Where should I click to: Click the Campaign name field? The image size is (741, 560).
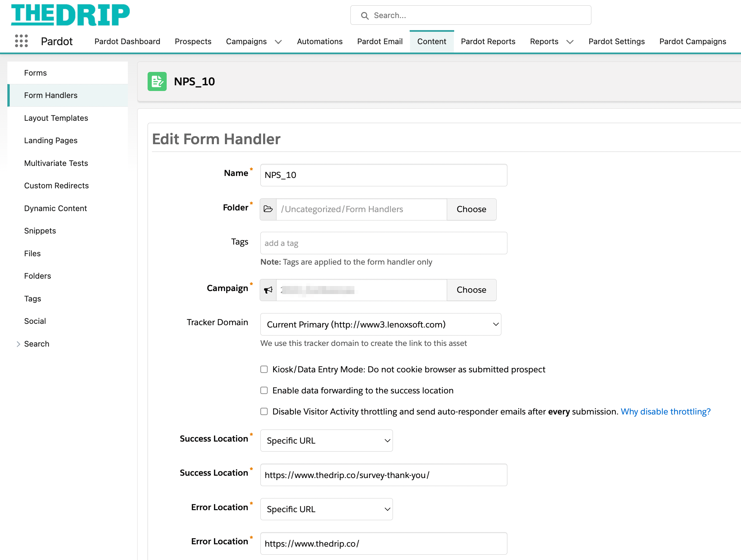pos(361,290)
